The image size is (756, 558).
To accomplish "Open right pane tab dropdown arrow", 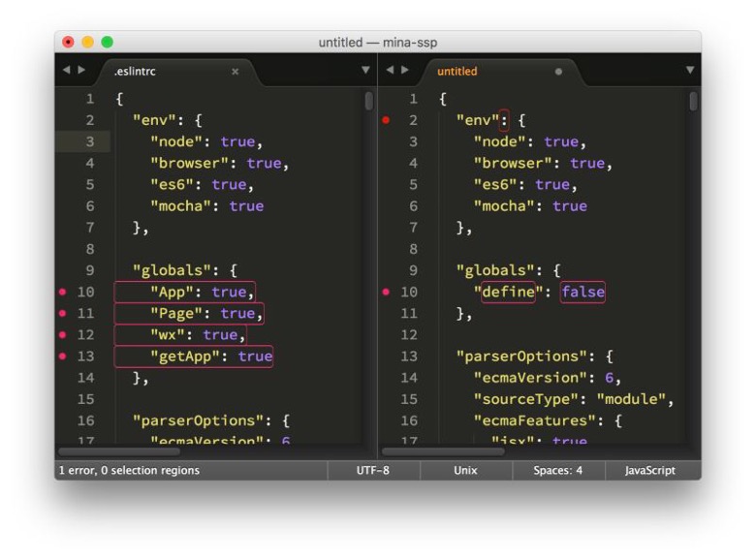I will click(690, 70).
